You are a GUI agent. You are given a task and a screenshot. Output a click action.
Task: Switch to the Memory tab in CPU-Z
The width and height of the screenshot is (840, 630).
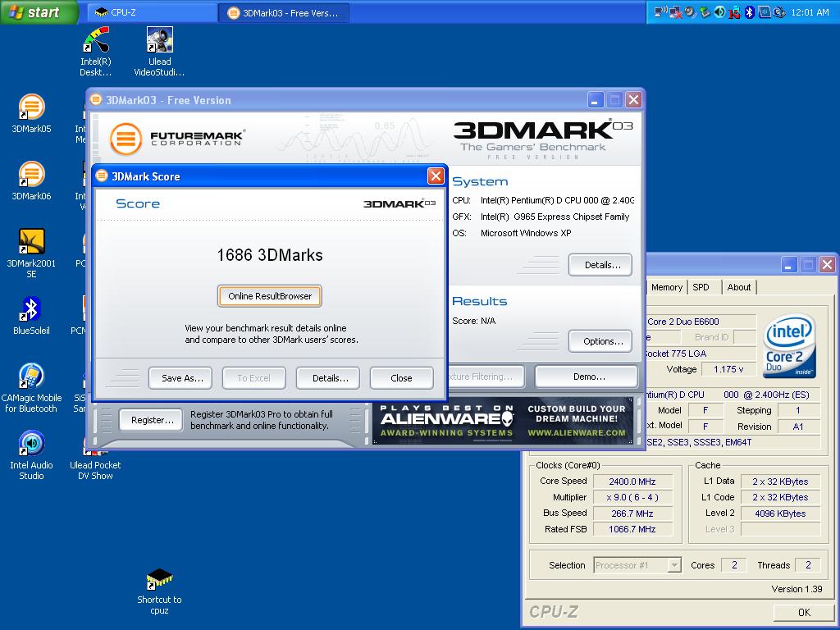pos(666,287)
